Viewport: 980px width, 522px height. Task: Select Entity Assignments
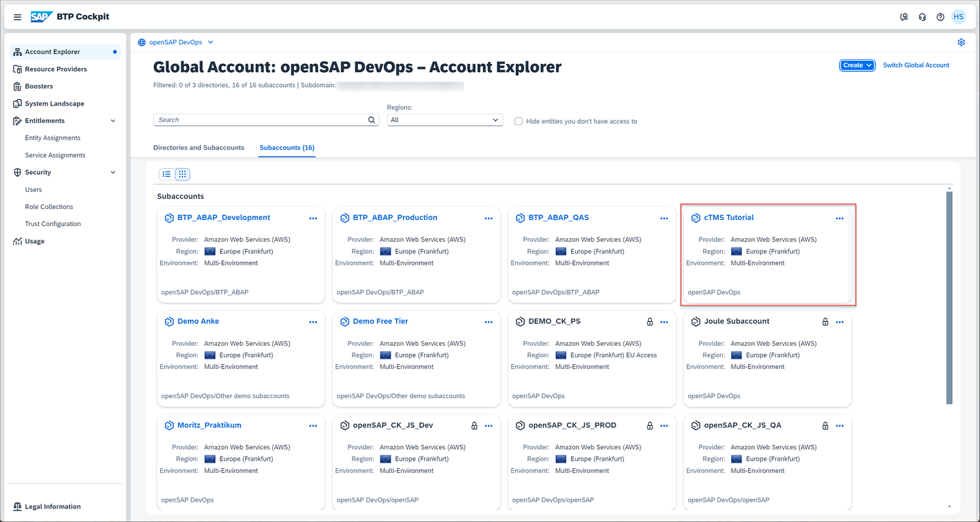pyautogui.click(x=52, y=138)
